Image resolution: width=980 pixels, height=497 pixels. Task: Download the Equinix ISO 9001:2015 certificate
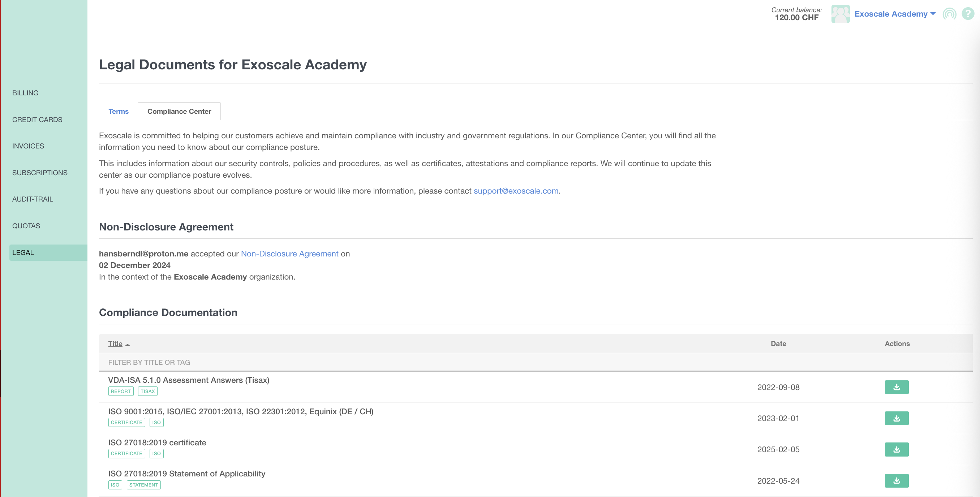click(896, 418)
